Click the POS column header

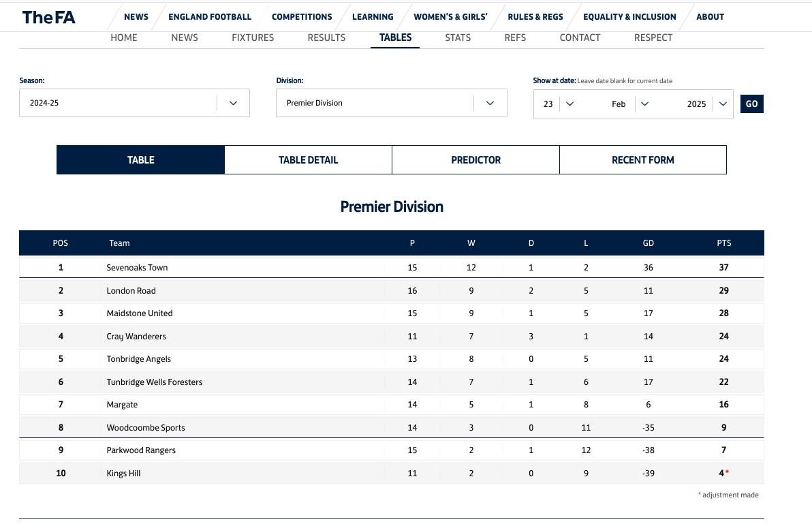tap(61, 243)
